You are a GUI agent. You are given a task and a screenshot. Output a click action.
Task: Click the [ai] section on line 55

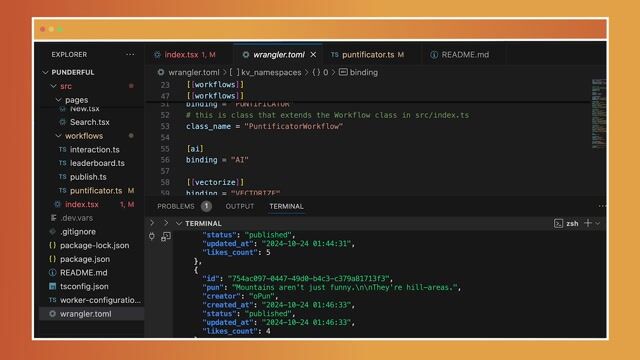195,149
